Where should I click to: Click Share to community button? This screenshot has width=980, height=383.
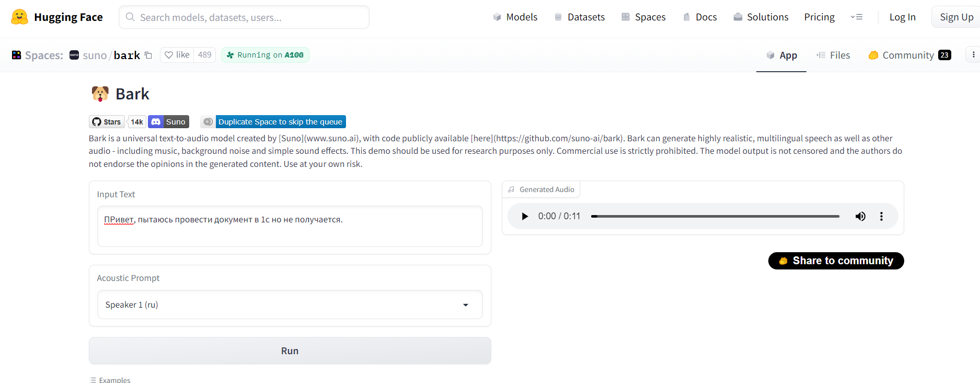tap(836, 261)
